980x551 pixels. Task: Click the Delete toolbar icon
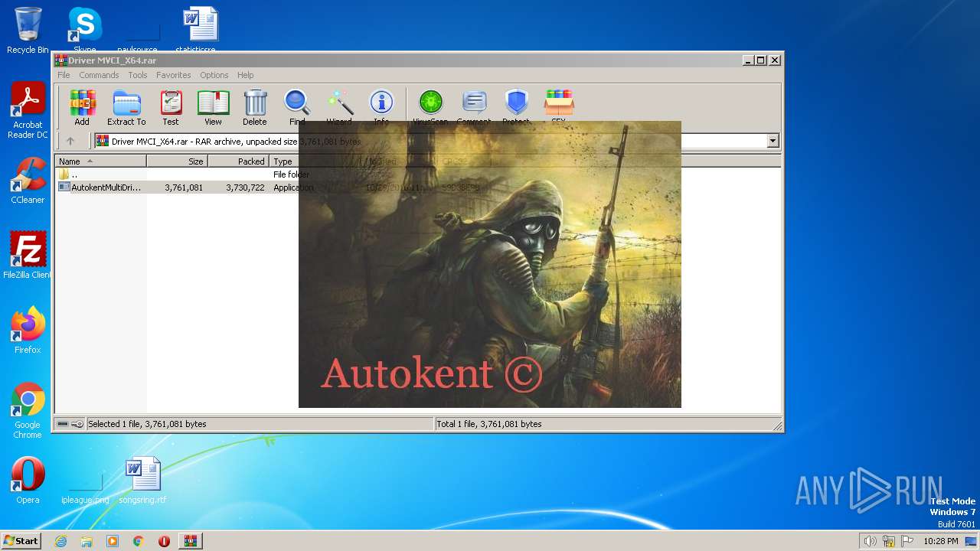(255, 107)
